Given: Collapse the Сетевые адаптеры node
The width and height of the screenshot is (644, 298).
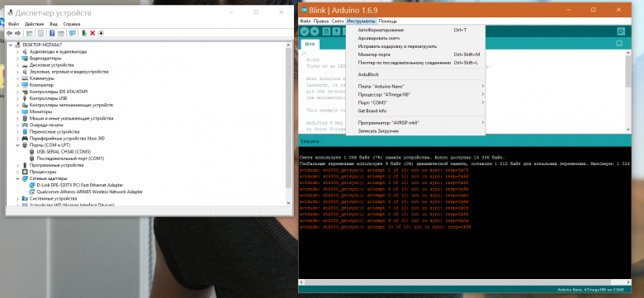Looking at the screenshot, I should [17, 178].
